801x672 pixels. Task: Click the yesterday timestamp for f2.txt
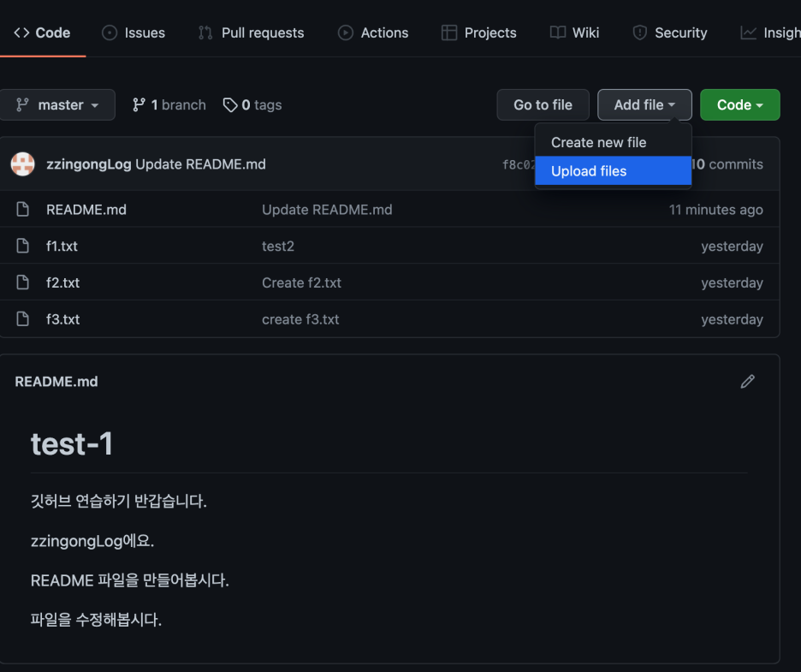(x=732, y=282)
